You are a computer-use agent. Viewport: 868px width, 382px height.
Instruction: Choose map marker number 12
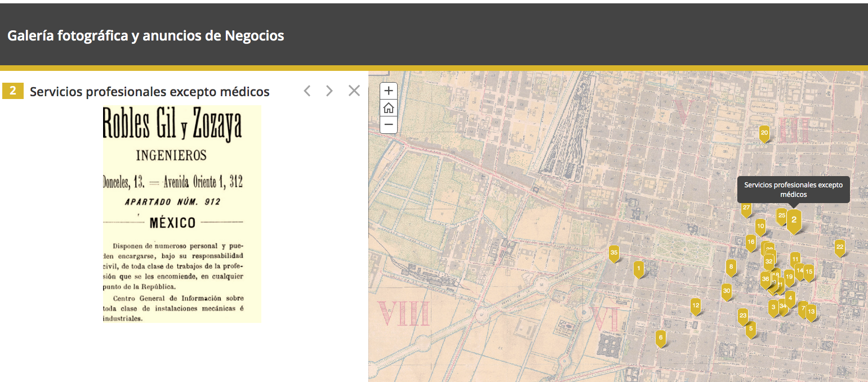696,306
